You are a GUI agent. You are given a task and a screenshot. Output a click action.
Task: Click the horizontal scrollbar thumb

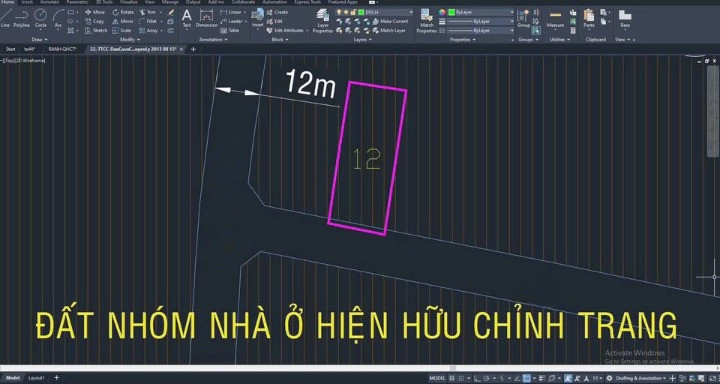click(453, 368)
